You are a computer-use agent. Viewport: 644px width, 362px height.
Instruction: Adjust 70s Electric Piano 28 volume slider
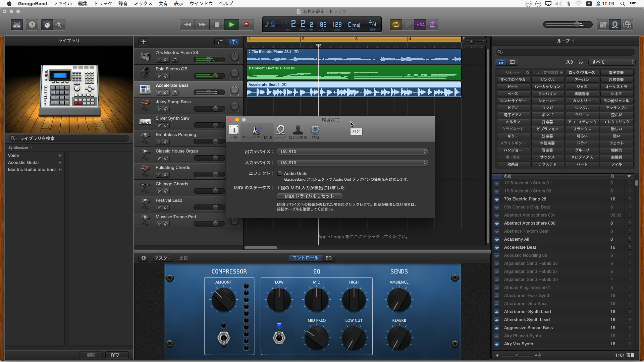point(209,60)
